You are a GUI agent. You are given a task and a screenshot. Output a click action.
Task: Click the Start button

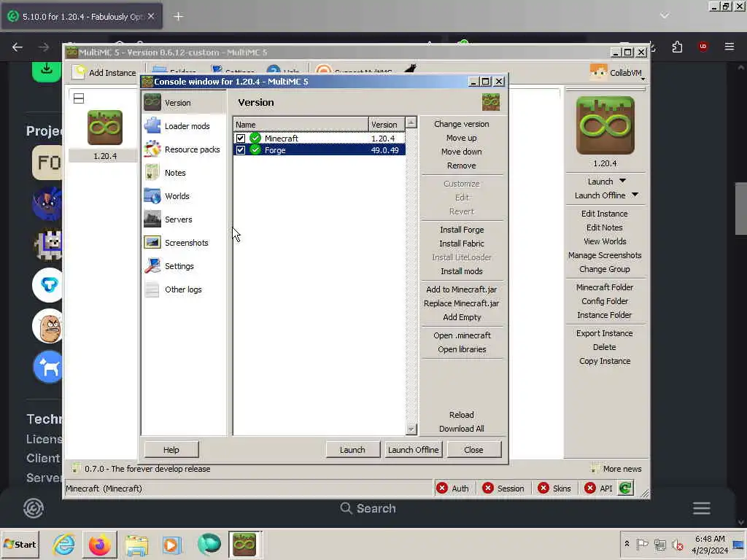point(20,544)
